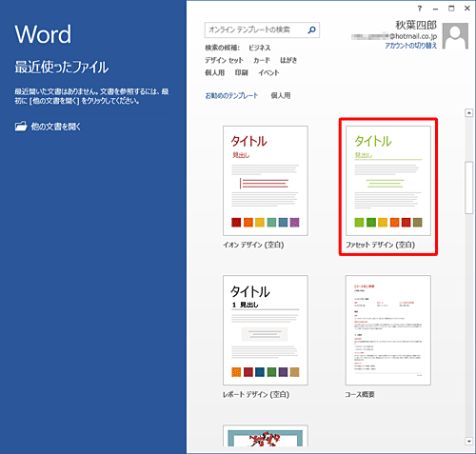Image resolution: width=476 pixels, height=454 pixels.
Task: Open the partially visible floral template thumbnail
Action: click(x=266, y=436)
